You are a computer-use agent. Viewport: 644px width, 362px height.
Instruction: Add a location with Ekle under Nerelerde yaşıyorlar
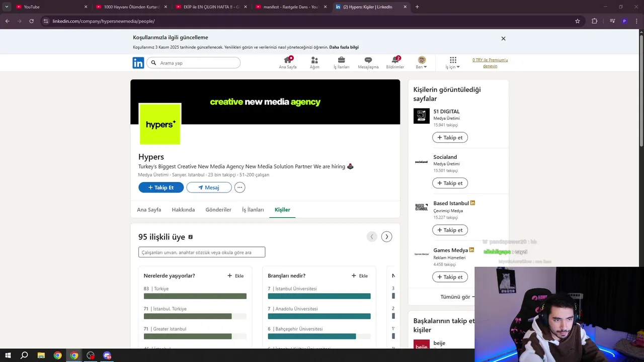(235, 276)
